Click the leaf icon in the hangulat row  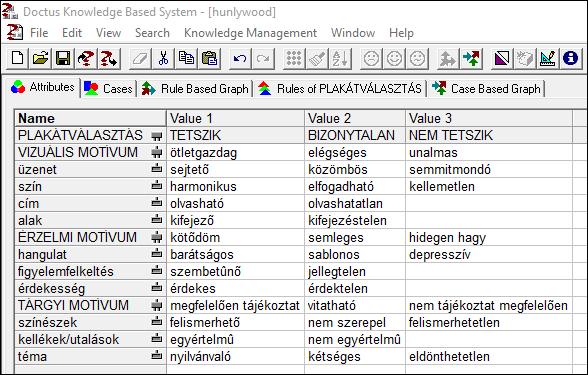point(157,254)
